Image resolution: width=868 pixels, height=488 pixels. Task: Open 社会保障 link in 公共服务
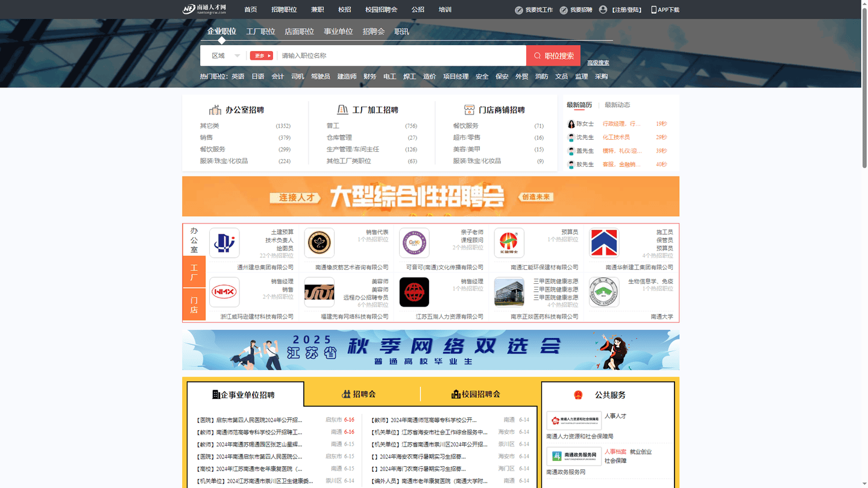click(x=615, y=460)
